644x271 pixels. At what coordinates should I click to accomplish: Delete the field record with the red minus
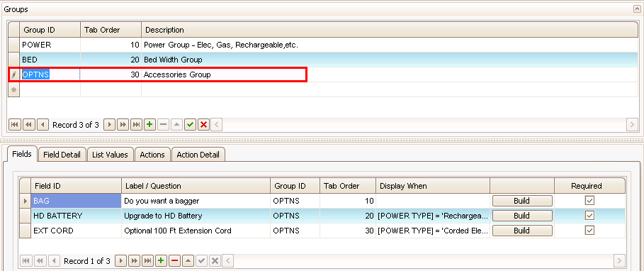click(174, 261)
